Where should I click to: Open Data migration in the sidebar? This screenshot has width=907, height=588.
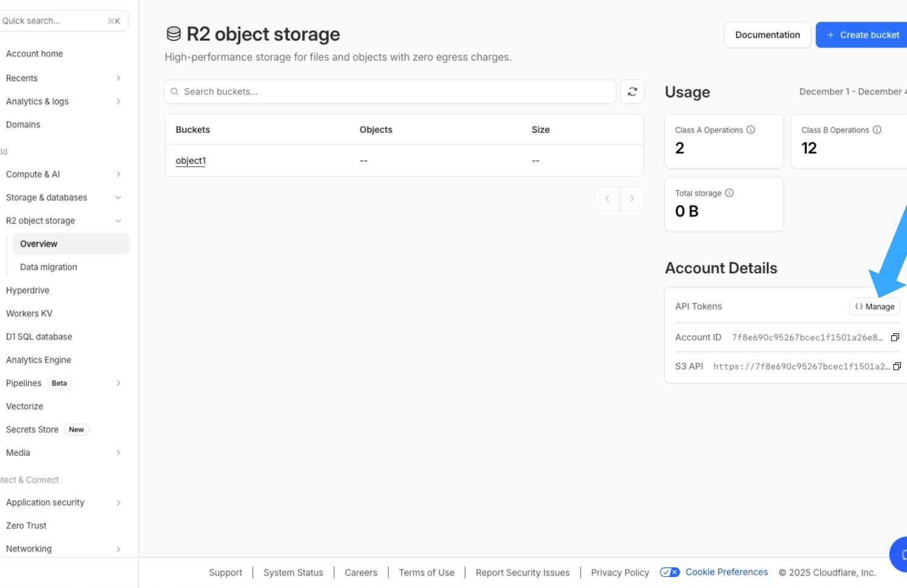coord(49,267)
